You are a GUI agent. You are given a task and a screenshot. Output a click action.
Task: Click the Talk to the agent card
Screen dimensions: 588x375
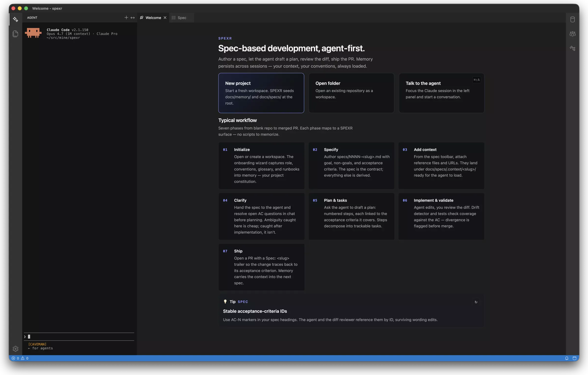441,93
